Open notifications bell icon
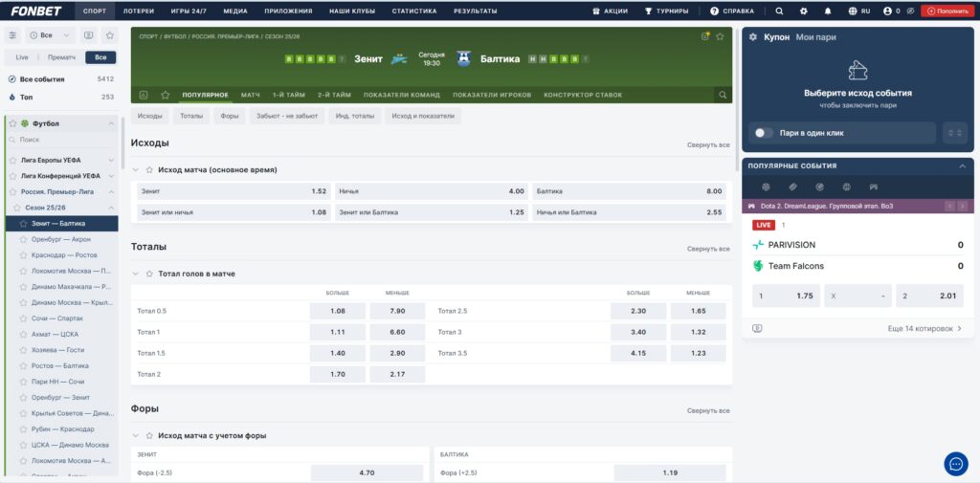 [x=827, y=11]
